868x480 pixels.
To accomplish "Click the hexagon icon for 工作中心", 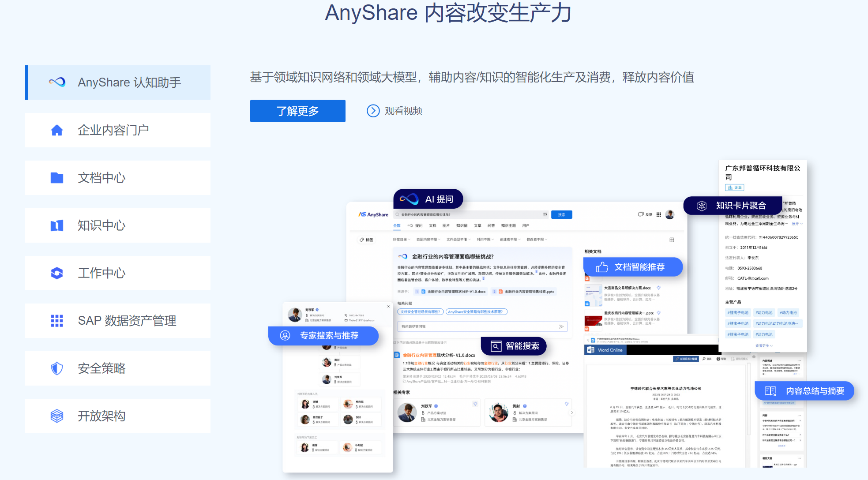I will point(57,273).
